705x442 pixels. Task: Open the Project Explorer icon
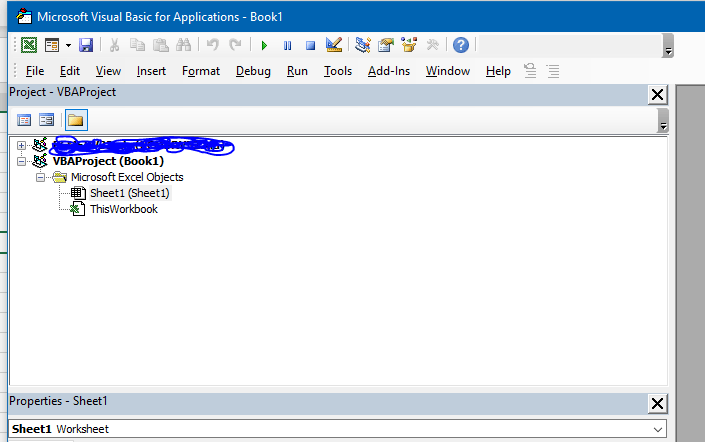(363, 45)
